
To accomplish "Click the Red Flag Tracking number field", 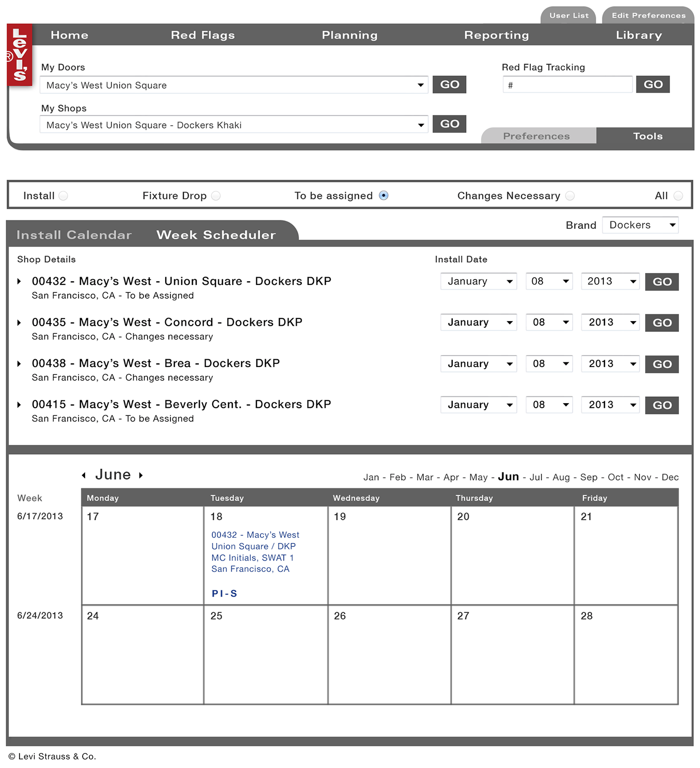I will pos(567,85).
